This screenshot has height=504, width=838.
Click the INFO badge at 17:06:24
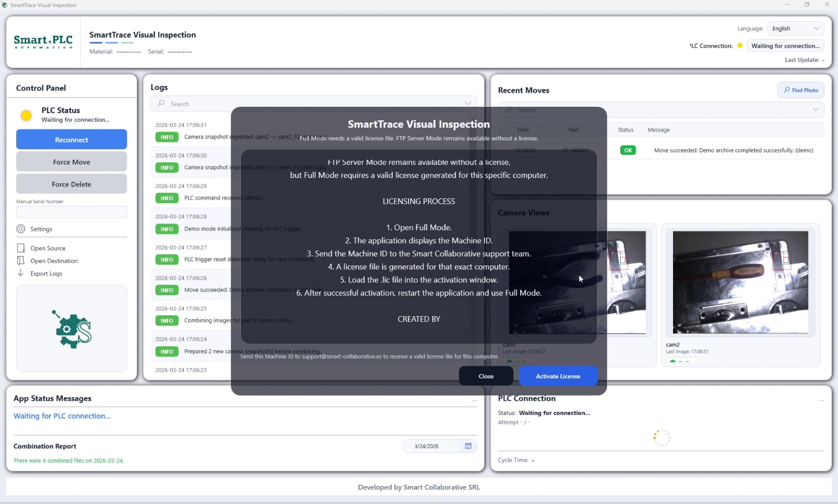pos(167,352)
